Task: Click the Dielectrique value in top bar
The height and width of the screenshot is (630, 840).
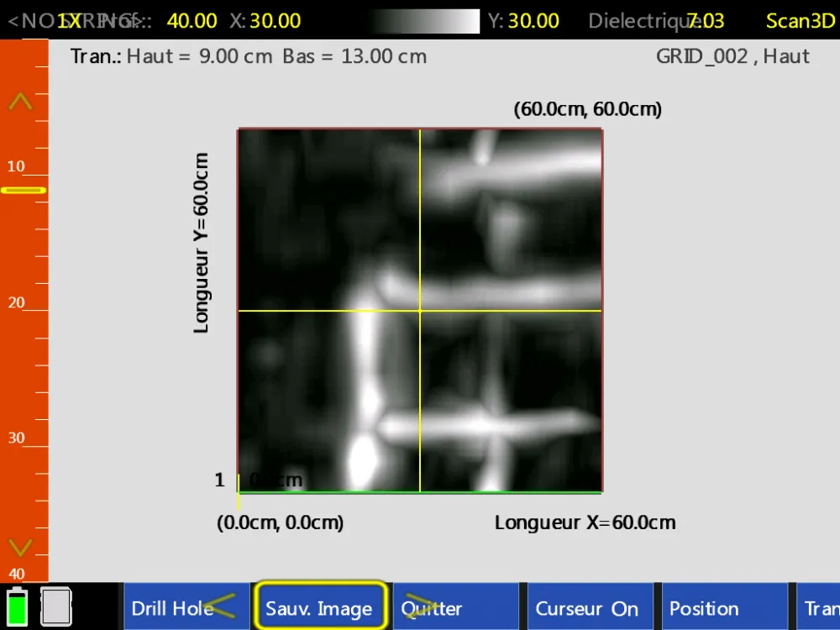Action: pyautogui.click(x=706, y=21)
